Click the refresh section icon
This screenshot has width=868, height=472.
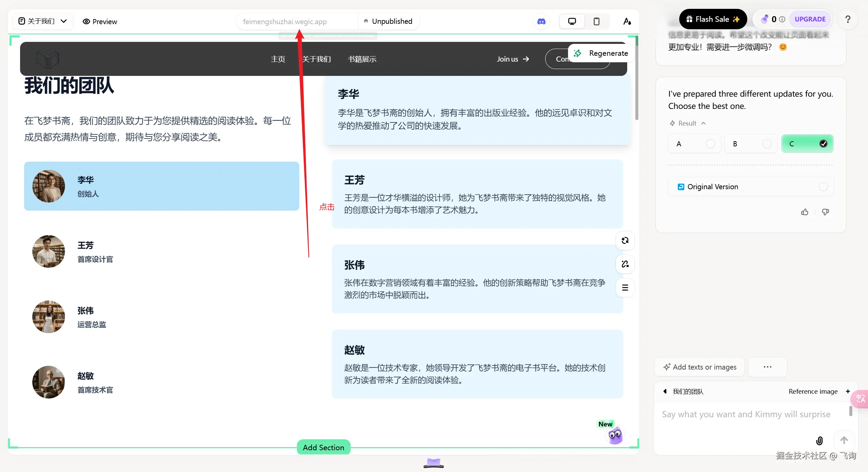625,241
